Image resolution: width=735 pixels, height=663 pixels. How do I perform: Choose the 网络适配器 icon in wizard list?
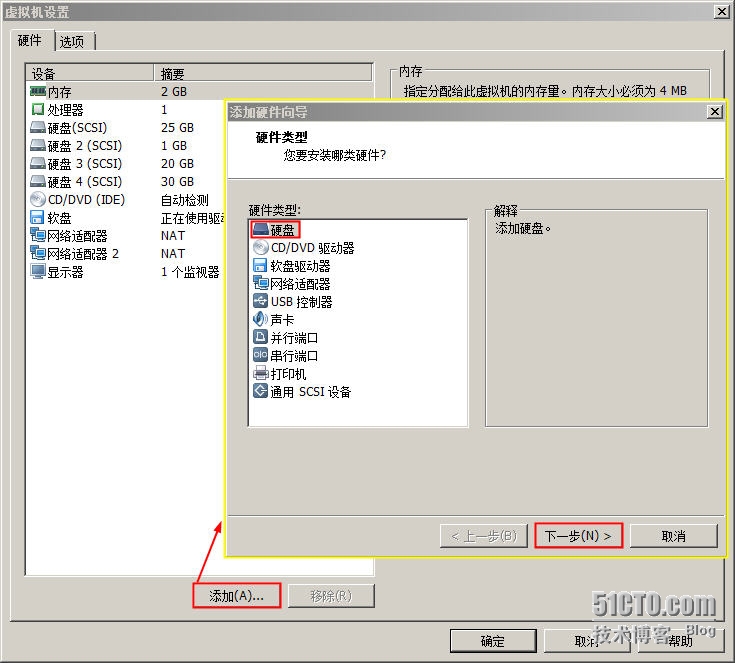pos(261,283)
